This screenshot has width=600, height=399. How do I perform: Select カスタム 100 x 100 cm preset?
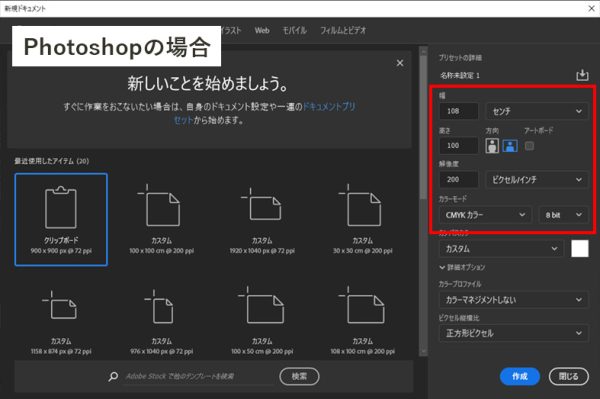pyautogui.click(x=161, y=220)
